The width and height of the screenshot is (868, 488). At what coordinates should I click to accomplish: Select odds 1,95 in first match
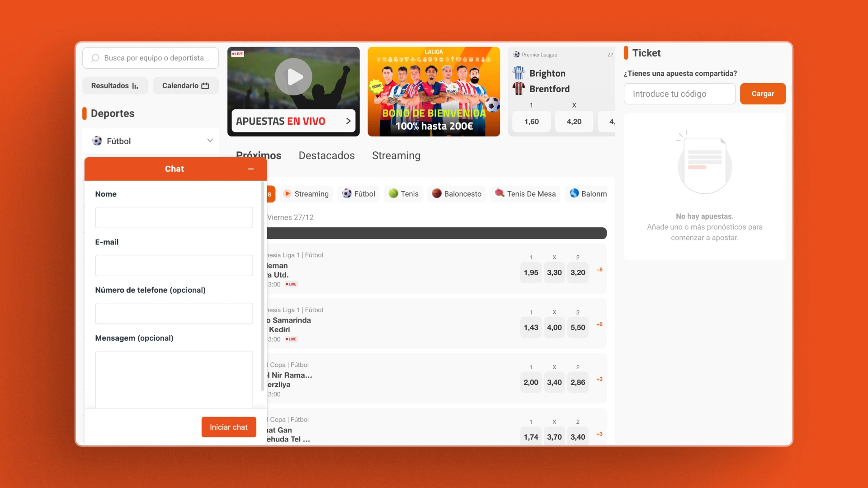[531, 272]
